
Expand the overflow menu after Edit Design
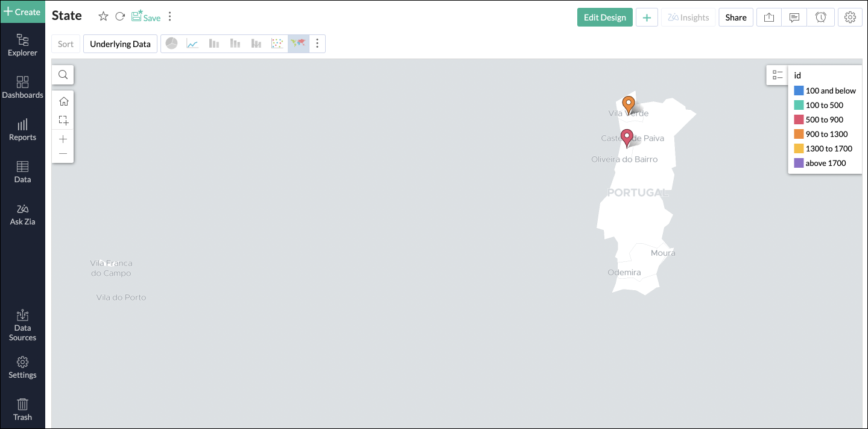coord(647,17)
